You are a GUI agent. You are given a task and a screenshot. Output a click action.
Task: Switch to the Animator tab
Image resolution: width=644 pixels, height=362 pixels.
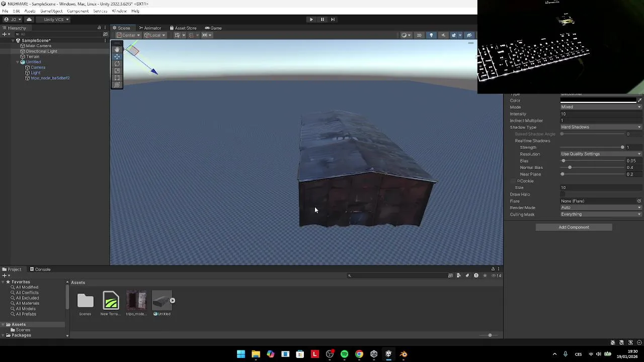click(150, 28)
